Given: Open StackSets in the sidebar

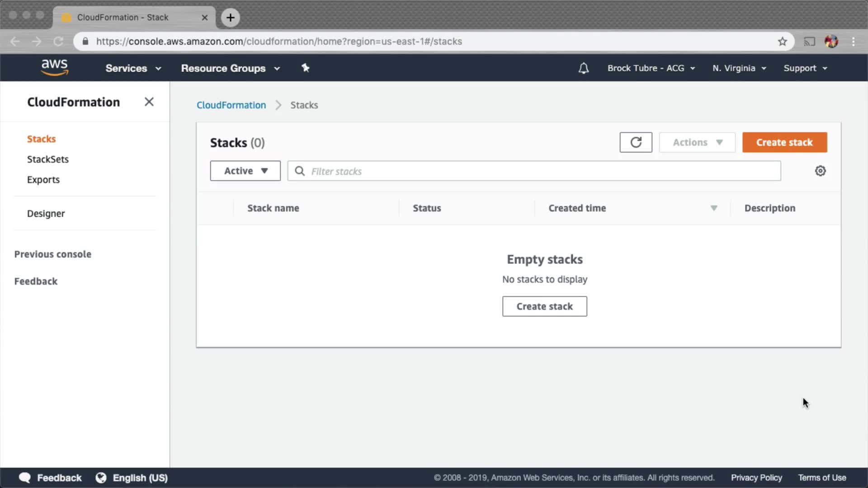Looking at the screenshot, I should tap(48, 159).
